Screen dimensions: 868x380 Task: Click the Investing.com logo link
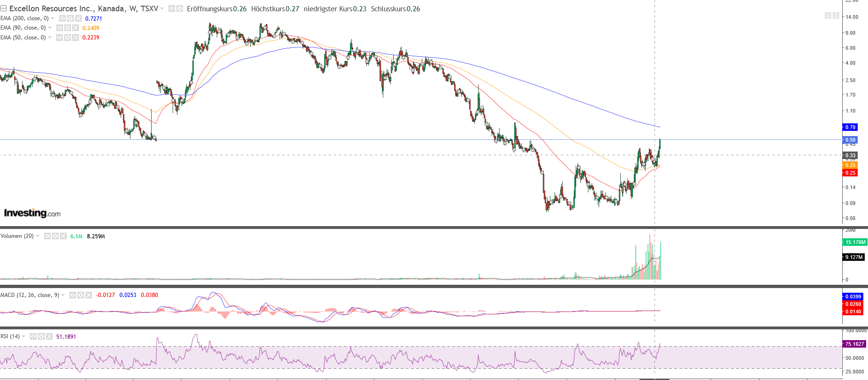(x=32, y=213)
